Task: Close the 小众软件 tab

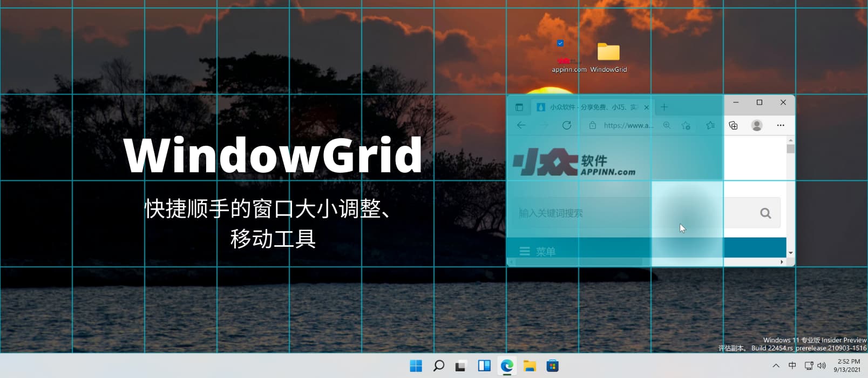Action: [647, 107]
